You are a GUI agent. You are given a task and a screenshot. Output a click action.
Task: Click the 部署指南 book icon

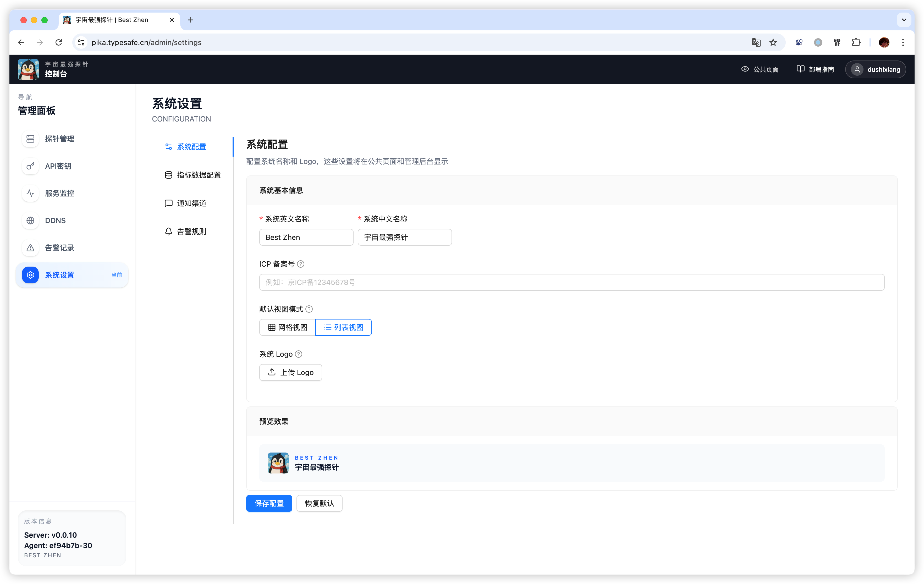[800, 69]
